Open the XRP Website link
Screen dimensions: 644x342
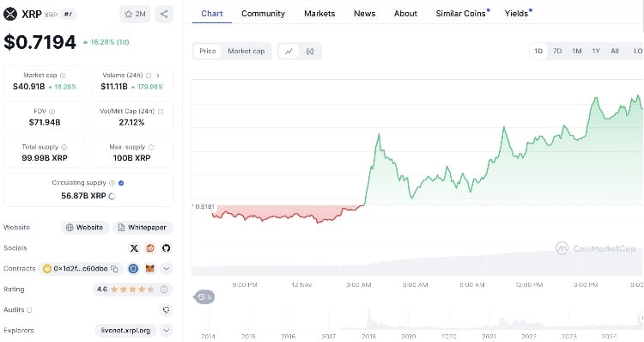click(x=85, y=228)
